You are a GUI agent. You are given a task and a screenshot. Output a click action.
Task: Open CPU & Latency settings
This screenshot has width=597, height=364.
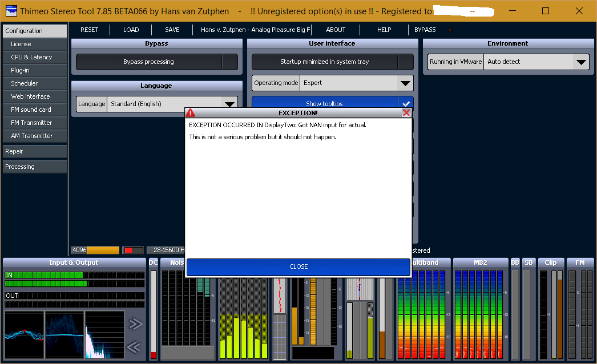35,57
